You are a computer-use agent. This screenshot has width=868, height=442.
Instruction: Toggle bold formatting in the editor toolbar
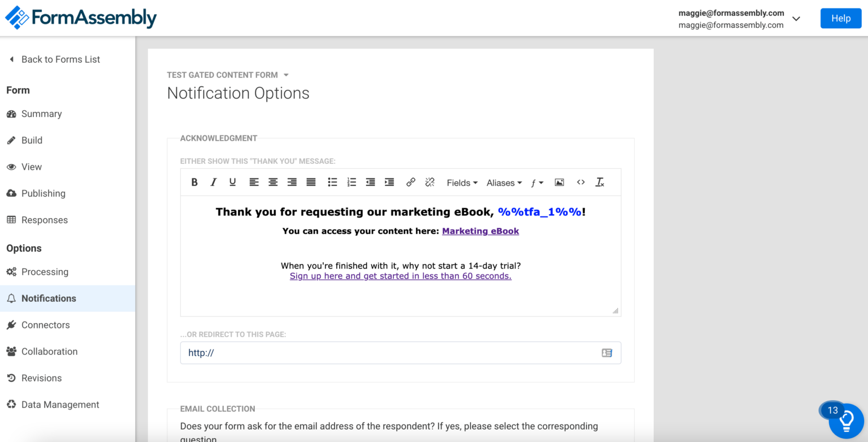[x=194, y=183]
